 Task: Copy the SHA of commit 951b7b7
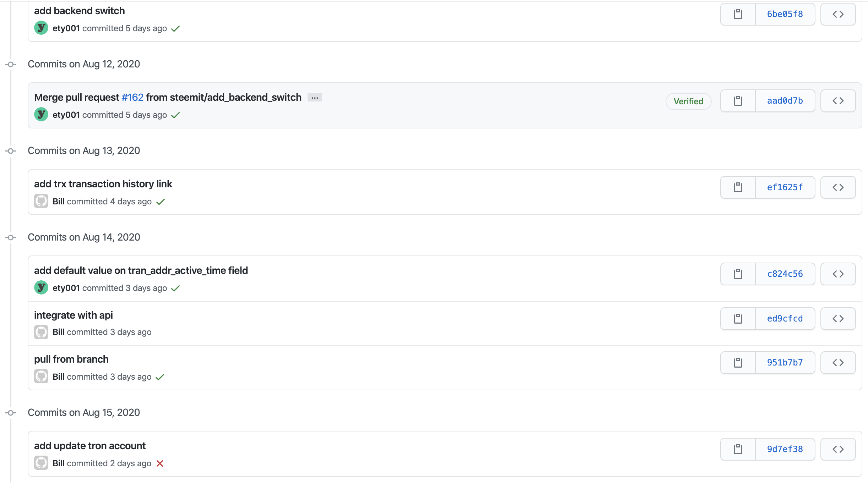(738, 363)
